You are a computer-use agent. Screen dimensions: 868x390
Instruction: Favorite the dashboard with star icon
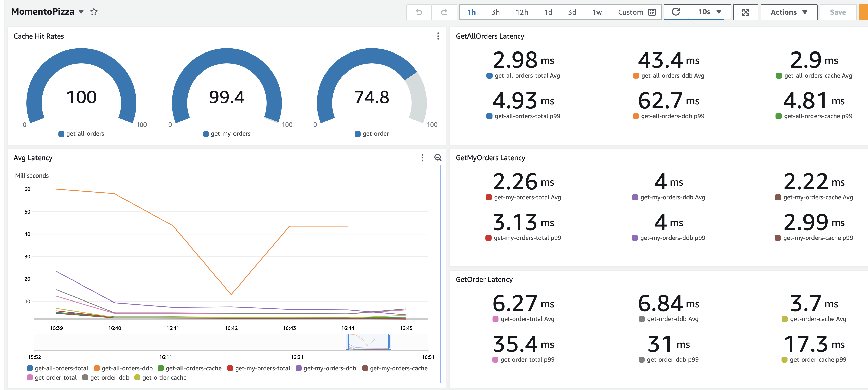[94, 12]
